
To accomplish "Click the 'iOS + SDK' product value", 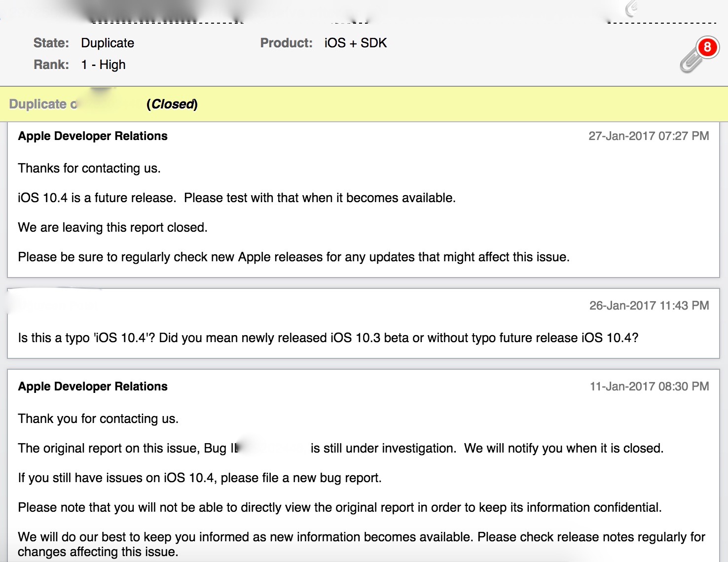I will pyautogui.click(x=356, y=43).
